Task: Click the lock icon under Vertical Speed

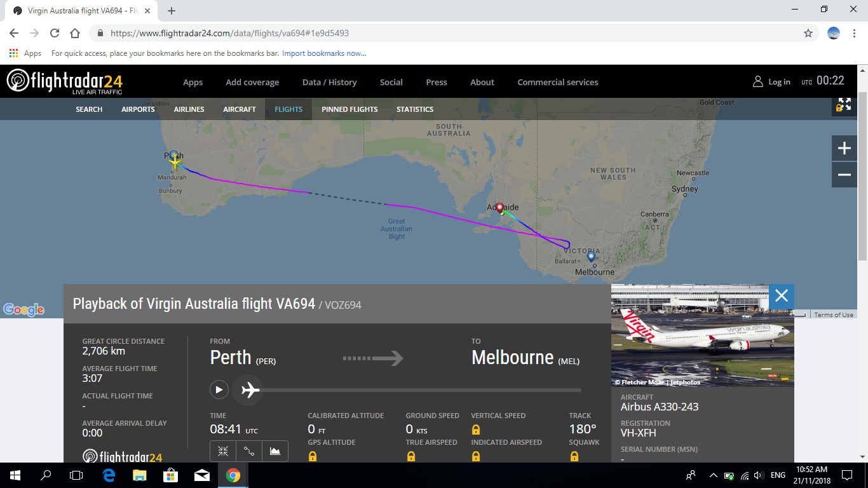Action: (x=475, y=429)
